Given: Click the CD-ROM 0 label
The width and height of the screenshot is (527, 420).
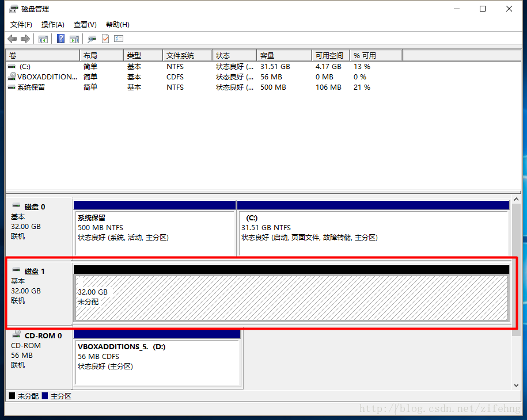Looking at the screenshot, I should [43, 336].
